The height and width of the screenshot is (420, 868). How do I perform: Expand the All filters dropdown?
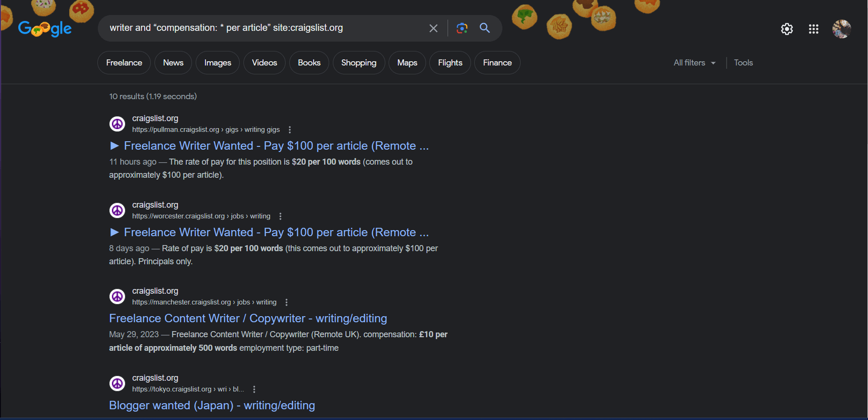(x=694, y=63)
